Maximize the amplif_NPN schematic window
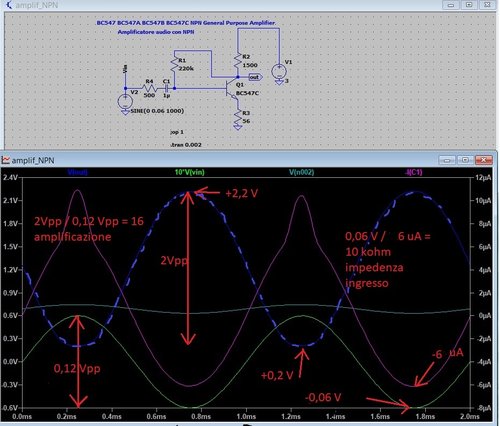Viewport: 500px width, 426px height. pos(469,5)
